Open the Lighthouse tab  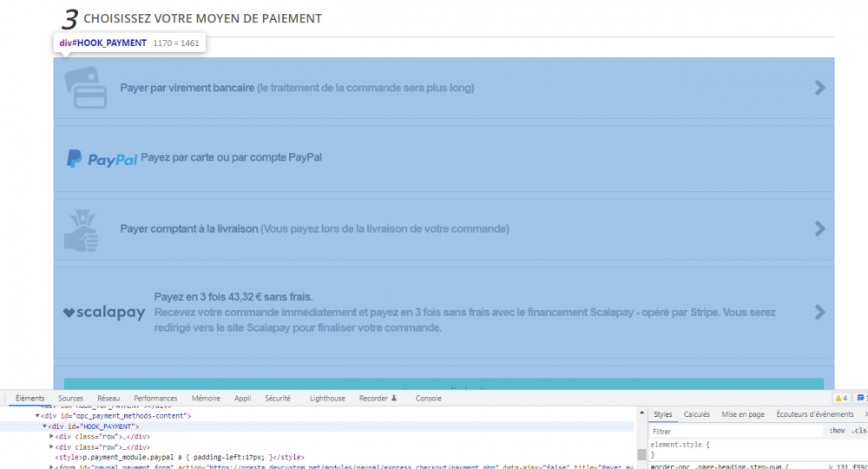327,398
